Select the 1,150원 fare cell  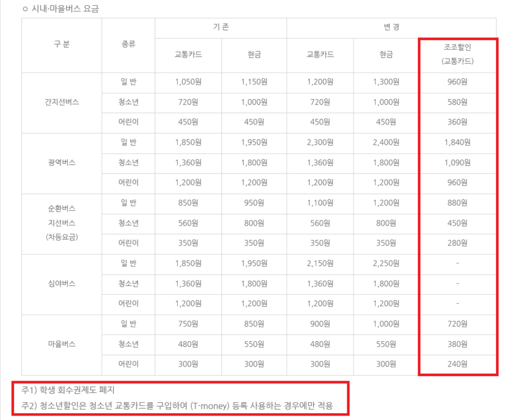pos(254,82)
